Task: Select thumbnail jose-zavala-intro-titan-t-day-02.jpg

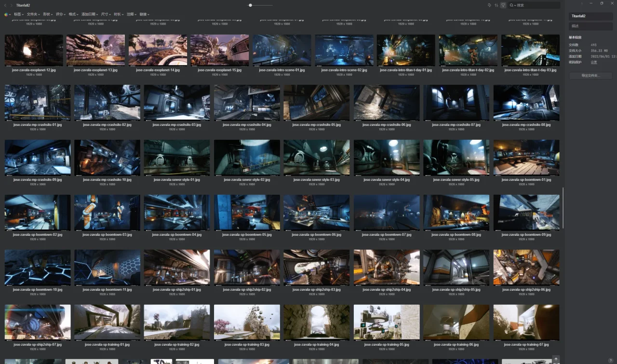Action: tap(468, 50)
